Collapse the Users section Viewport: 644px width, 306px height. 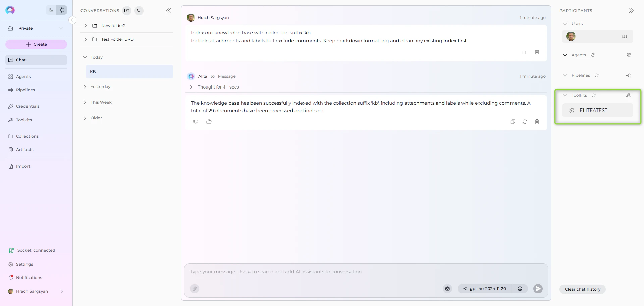[565, 24]
